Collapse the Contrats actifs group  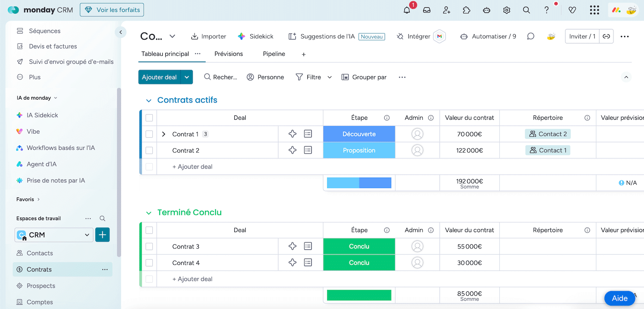click(149, 100)
